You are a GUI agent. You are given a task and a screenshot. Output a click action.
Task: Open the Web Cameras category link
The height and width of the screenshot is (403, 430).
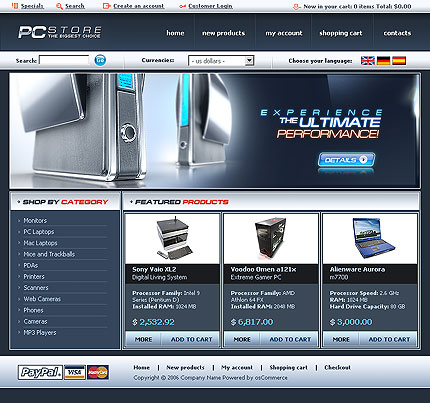(42, 299)
